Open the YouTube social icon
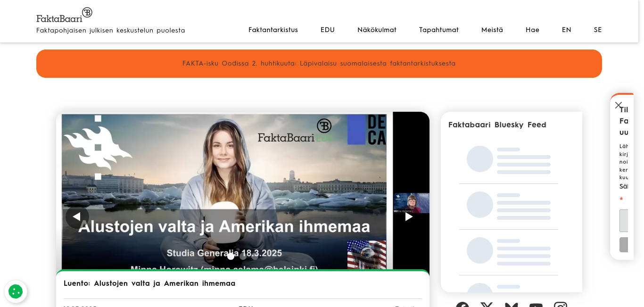This screenshot has height=307, width=644. coord(536,305)
